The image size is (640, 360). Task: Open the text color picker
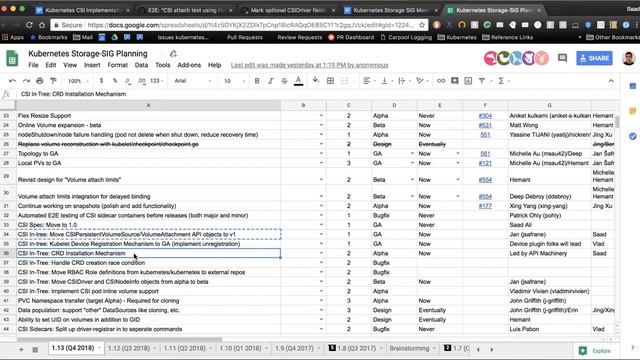point(298,81)
